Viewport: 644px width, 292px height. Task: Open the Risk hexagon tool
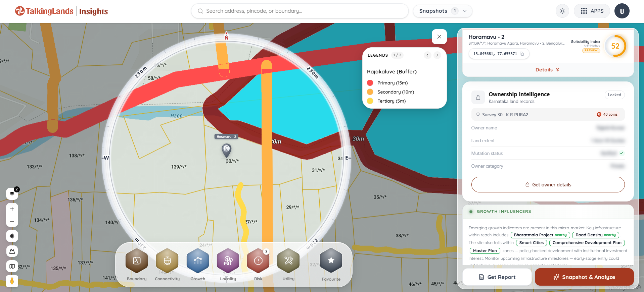(258, 260)
